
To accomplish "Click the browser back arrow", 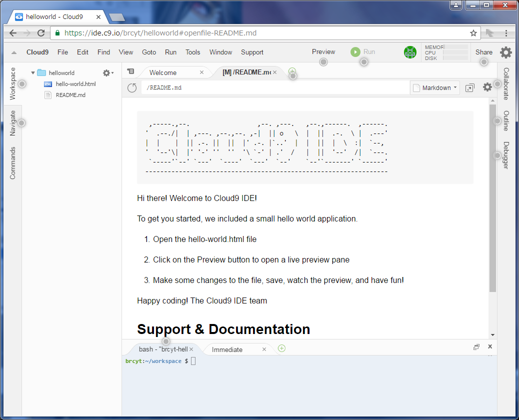I will (x=13, y=33).
